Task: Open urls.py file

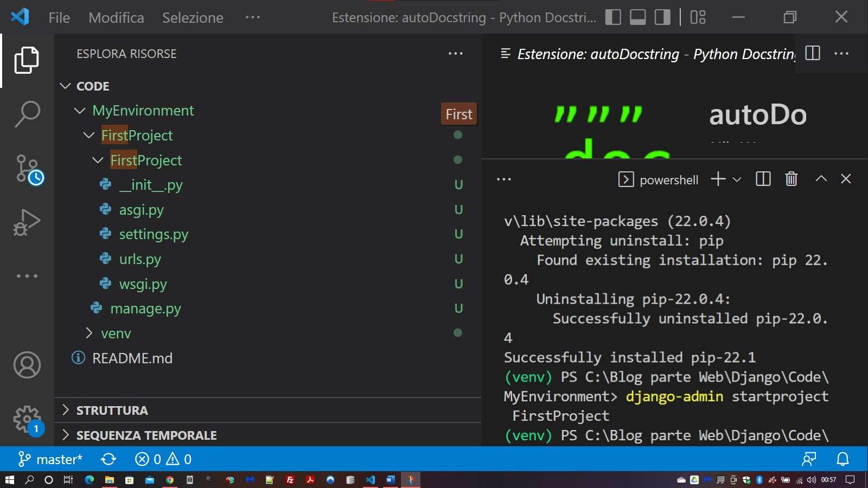Action: click(140, 259)
